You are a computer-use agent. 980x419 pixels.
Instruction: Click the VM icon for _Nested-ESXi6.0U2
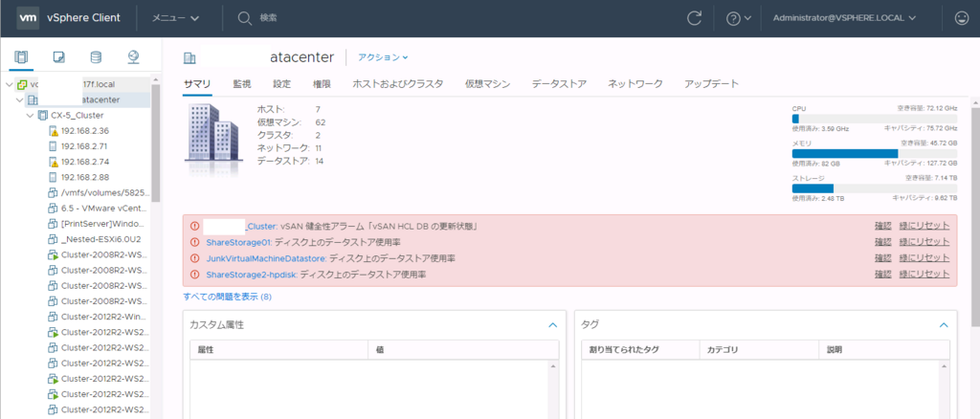(x=54, y=239)
